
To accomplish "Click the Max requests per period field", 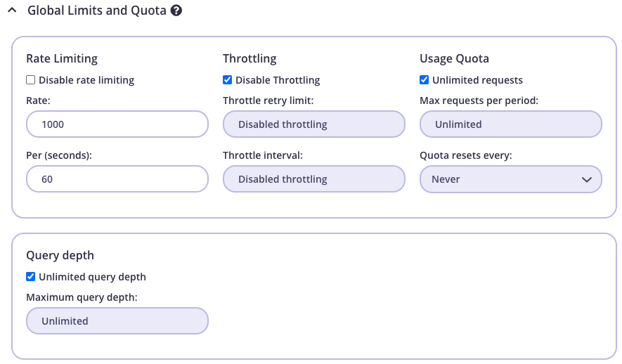I will [510, 124].
